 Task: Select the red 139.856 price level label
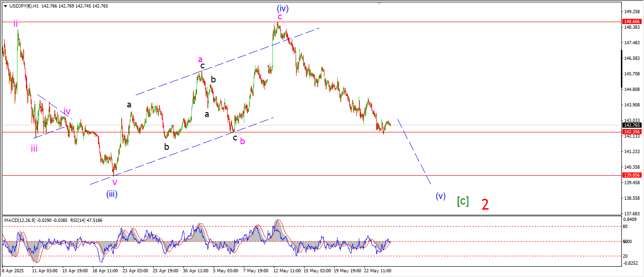632,175
